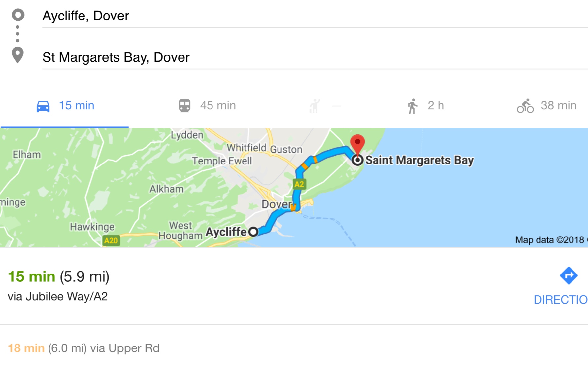Edit the Aycliffe, Dover starting point field
588x365 pixels.
(315, 16)
